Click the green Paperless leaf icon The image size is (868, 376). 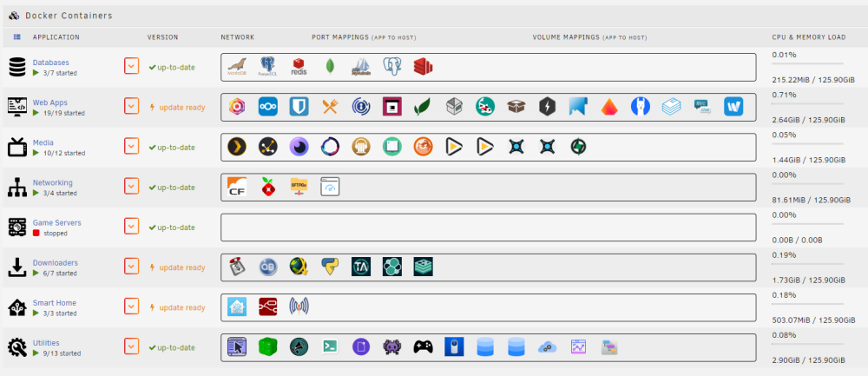coord(423,107)
